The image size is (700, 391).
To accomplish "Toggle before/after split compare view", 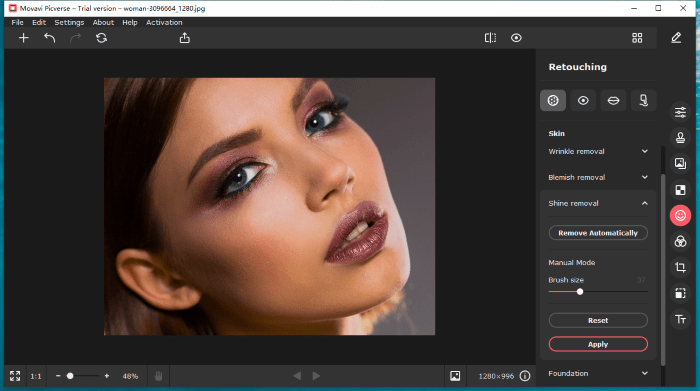I will (x=490, y=38).
